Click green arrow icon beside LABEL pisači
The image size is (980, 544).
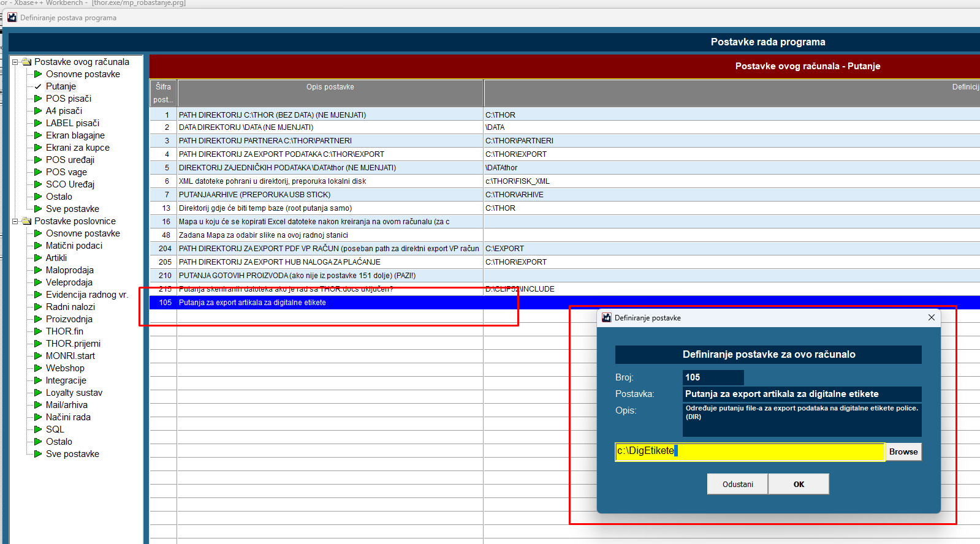[38, 123]
